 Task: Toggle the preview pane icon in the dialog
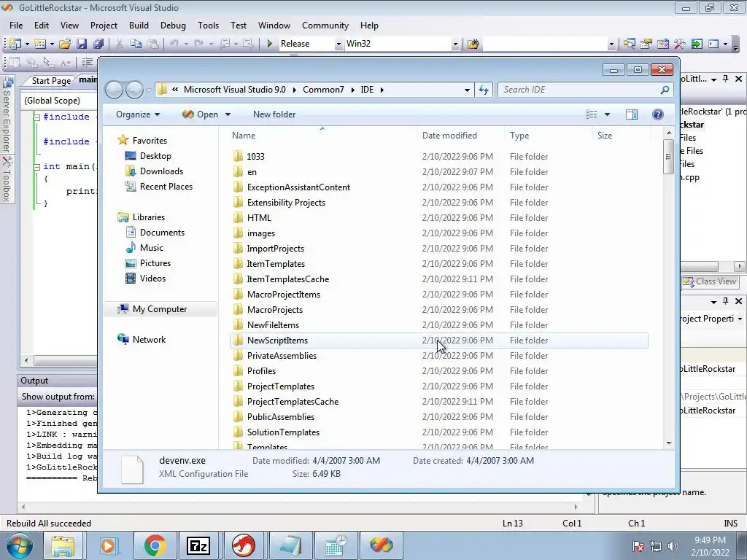[632, 114]
